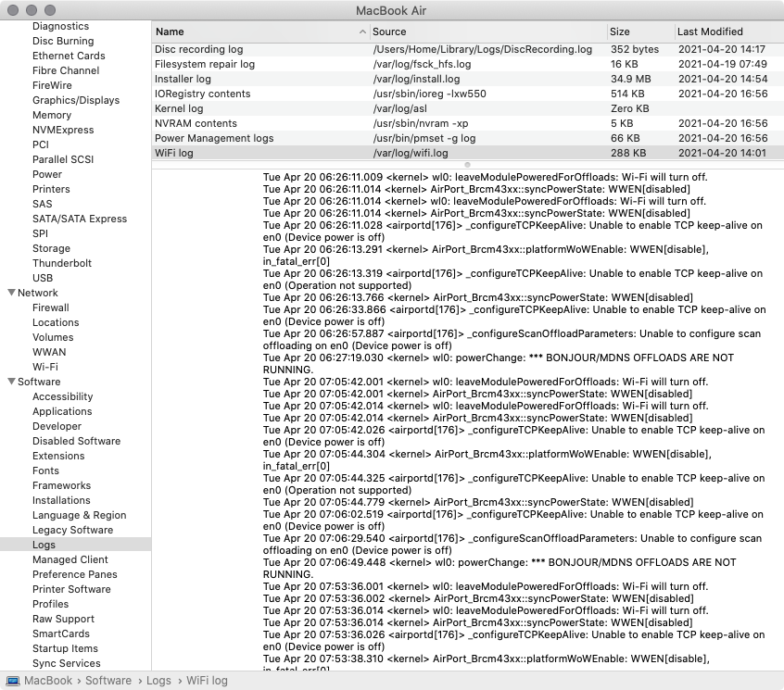This screenshot has width=784, height=690.
Task: Open Power in the sidebar
Action: 47,174
